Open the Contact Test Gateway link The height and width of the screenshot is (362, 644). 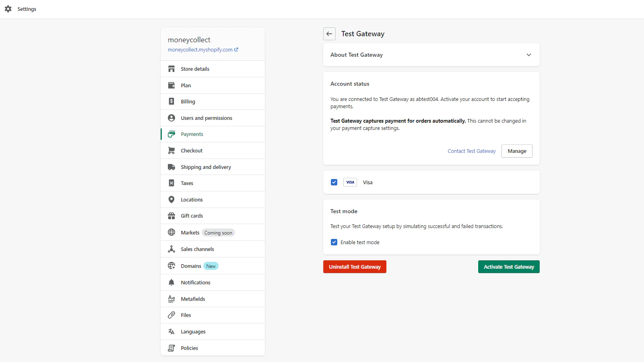(472, 151)
